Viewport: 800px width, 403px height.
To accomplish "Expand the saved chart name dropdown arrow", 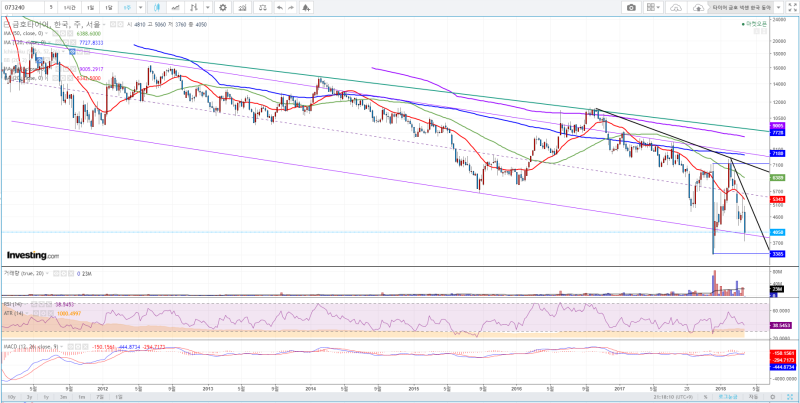I will pyautogui.click(x=778, y=8).
